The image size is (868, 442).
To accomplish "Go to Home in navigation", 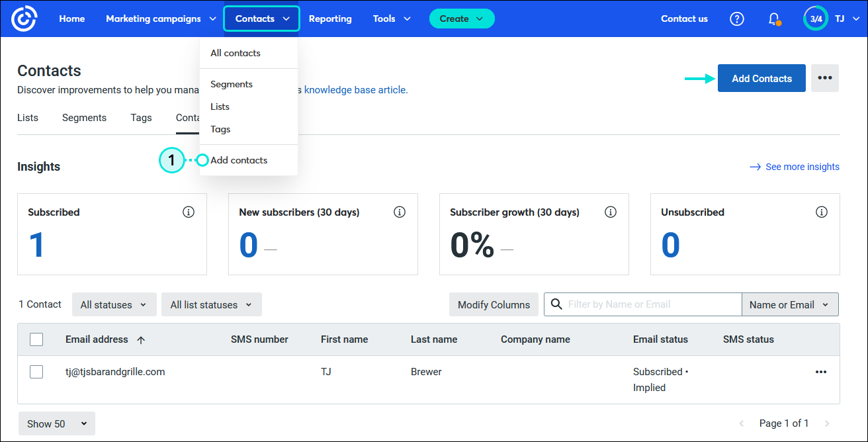I will click(x=72, y=19).
